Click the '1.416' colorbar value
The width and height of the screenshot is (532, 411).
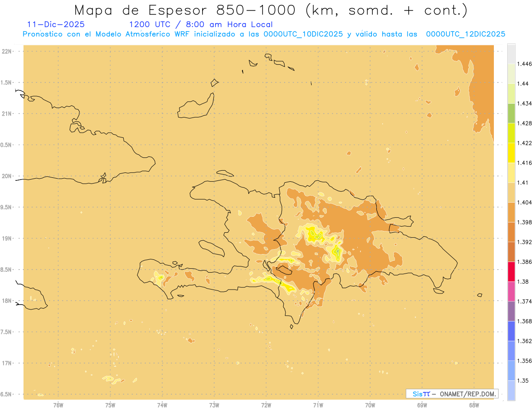524,163
